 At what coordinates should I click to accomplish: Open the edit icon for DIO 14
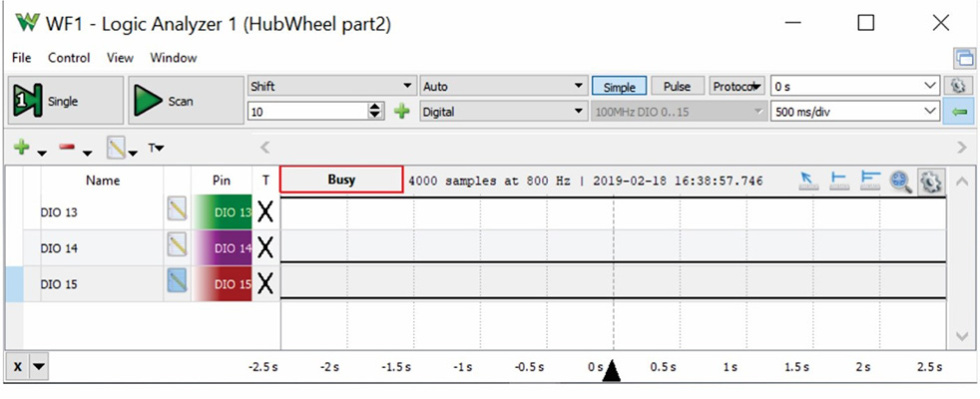177,246
